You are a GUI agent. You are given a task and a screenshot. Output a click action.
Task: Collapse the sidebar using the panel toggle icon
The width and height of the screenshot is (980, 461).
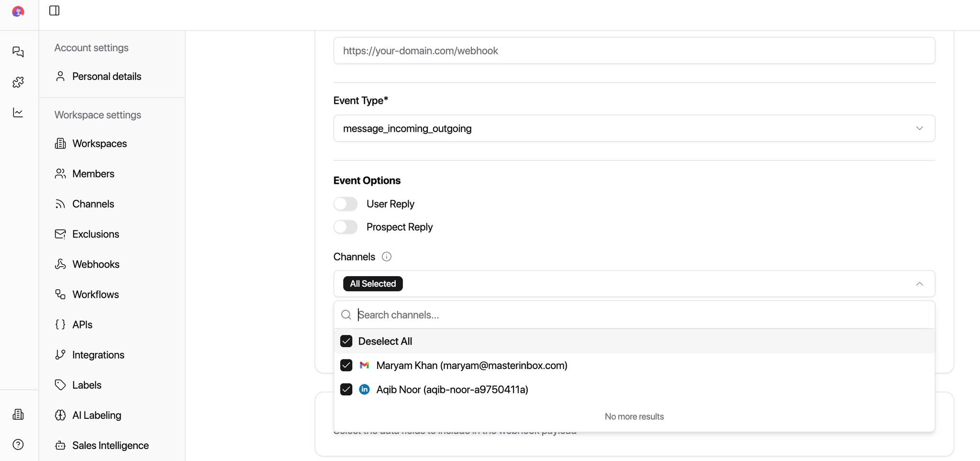(x=54, y=10)
